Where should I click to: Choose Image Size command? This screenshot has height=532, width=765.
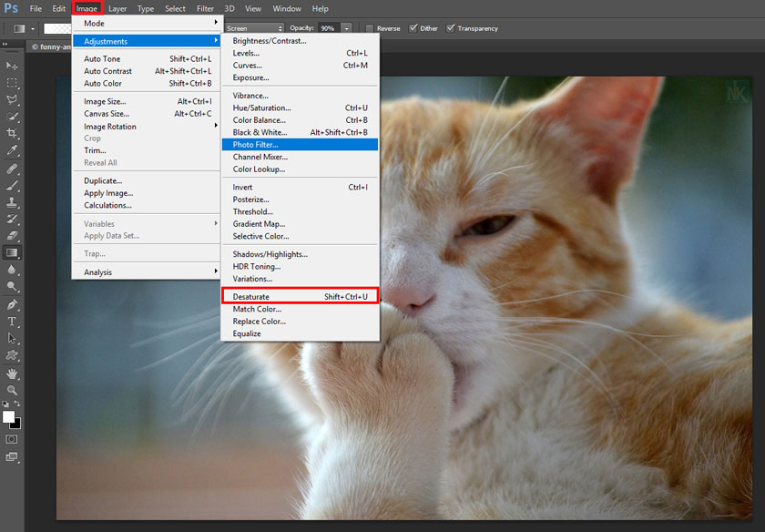(x=146, y=101)
